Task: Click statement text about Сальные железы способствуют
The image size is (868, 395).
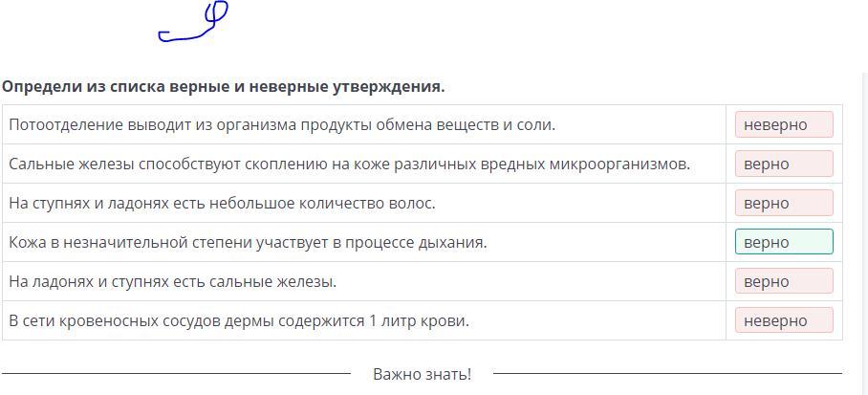Action: [x=349, y=164]
